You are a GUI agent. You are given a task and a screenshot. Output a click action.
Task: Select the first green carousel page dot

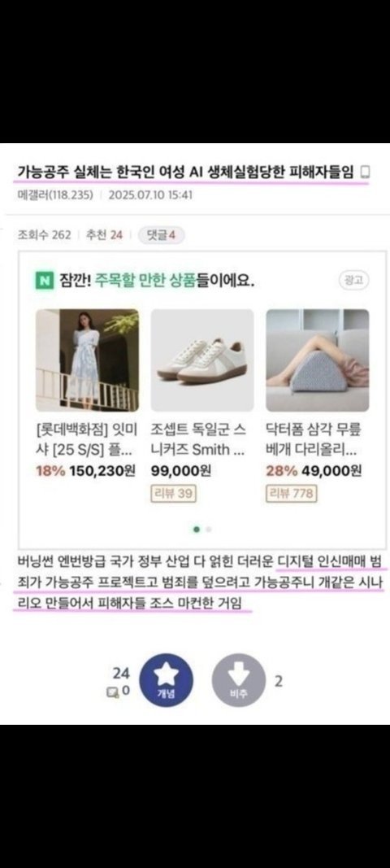[197, 530]
